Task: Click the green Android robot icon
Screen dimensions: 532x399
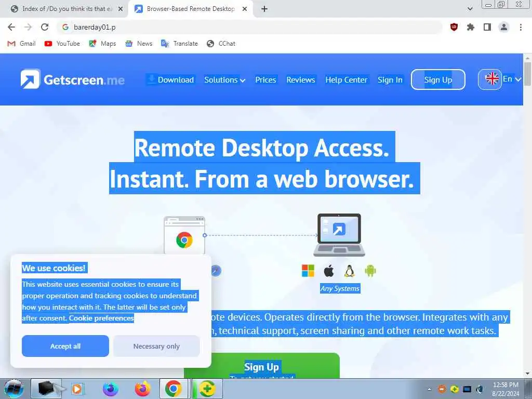Action: coord(370,271)
